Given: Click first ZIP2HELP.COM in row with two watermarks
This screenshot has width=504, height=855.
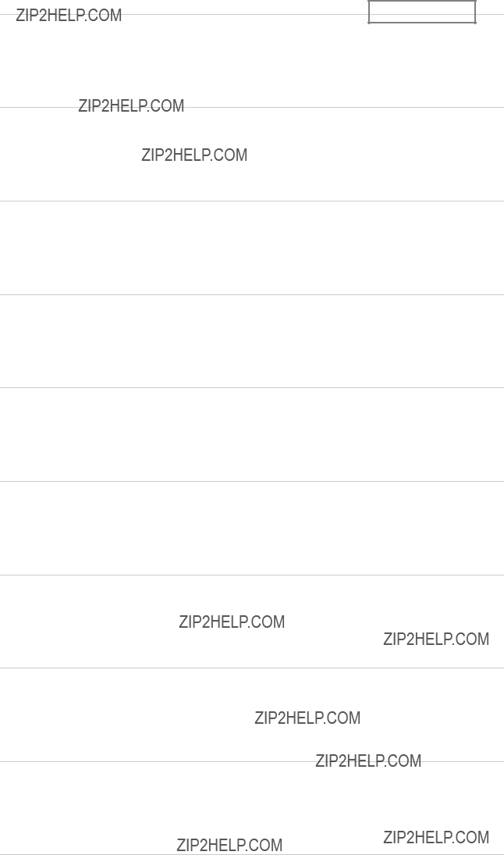Looking at the screenshot, I should 232,622.
